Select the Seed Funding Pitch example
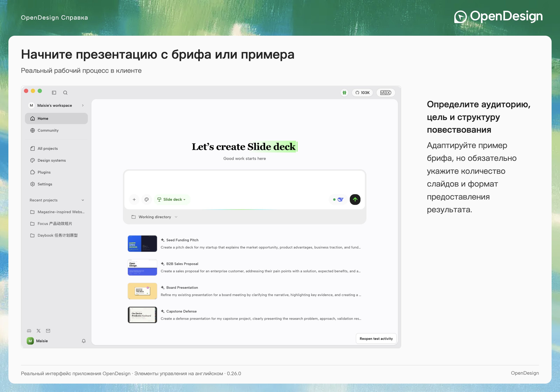 (244, 243)
